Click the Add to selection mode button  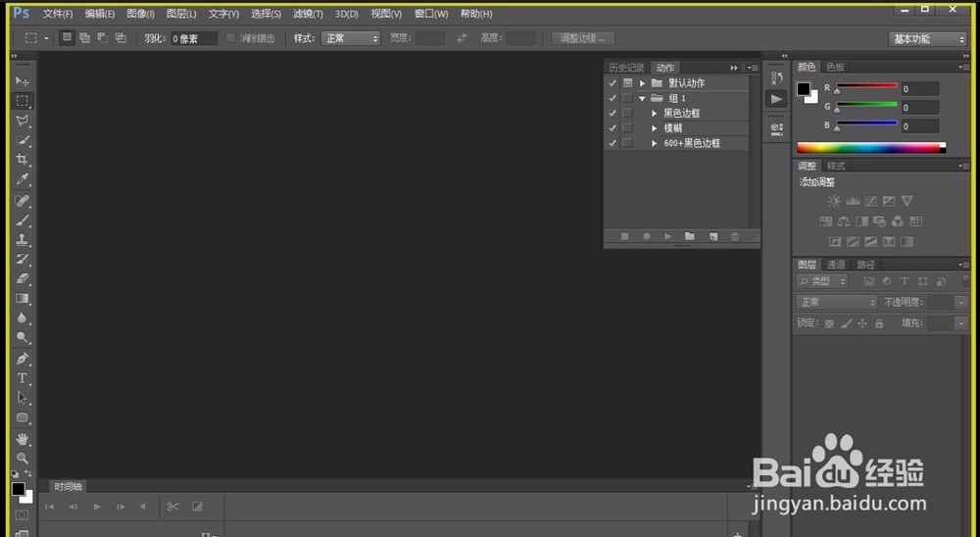point(84,38)
